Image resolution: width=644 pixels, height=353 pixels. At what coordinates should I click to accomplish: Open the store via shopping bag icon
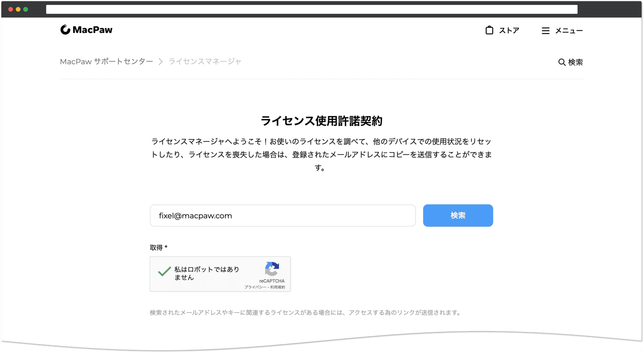pyautogui.click(x=489, y=30)
